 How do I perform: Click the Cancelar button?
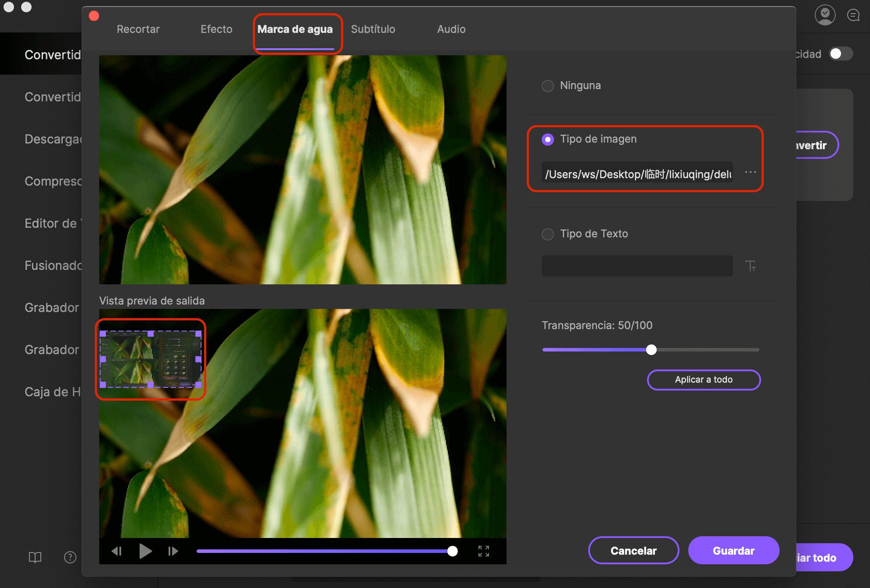(x=634, y=551)
